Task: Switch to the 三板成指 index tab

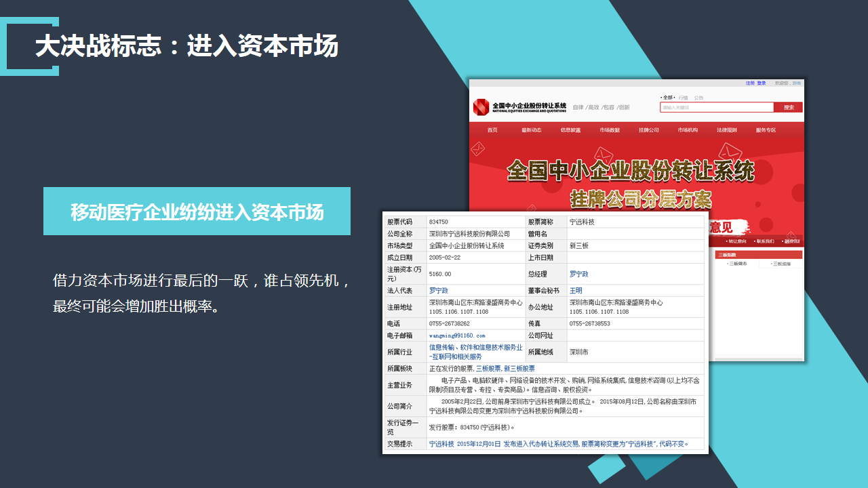Action: pos(782,264)
